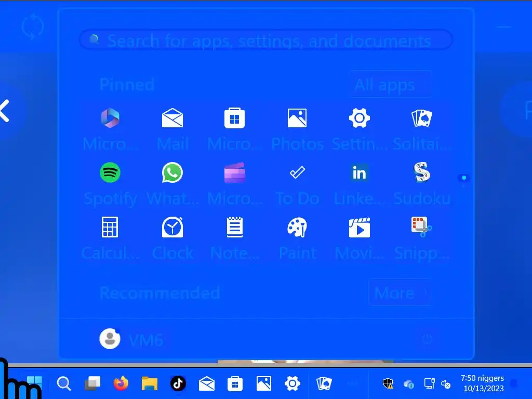Open Spotify from the pinned apps

click(110, 172)
